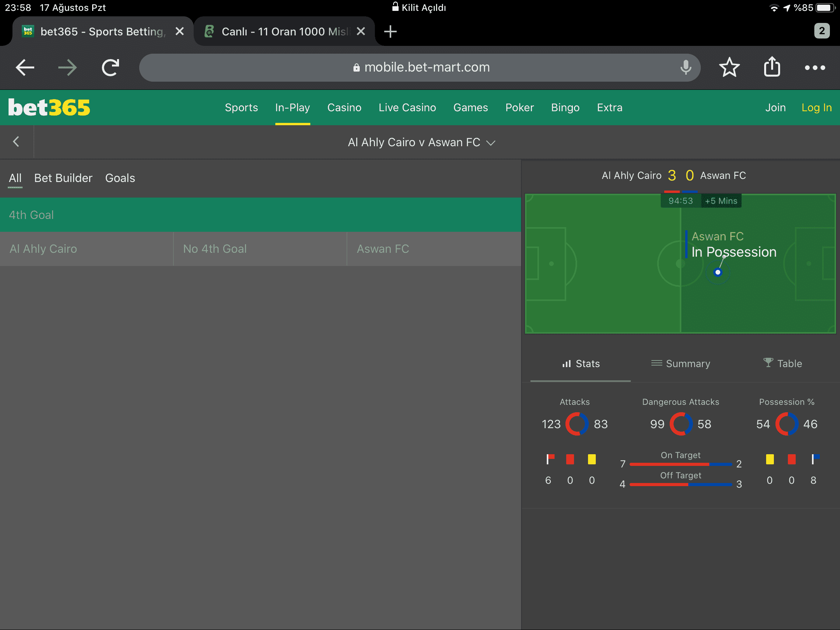Select the Goals tab

(x=120, y=178)
